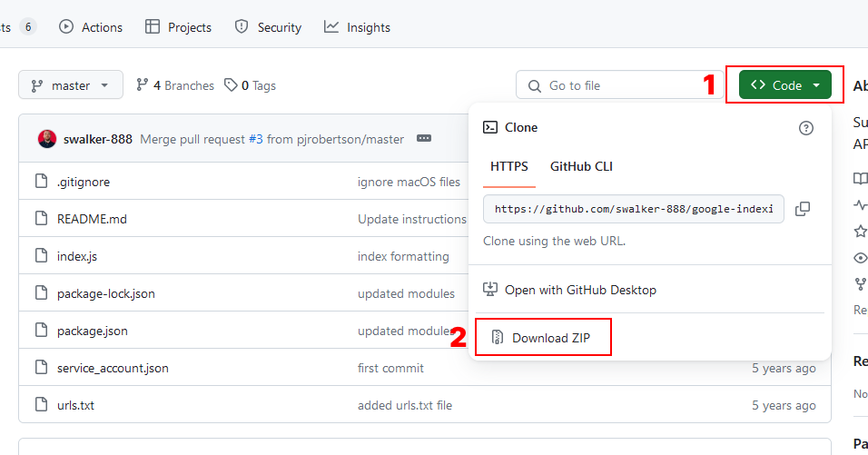Image resolution: width=868 pixels, height=455 pixels.
Task: Click '5 years ago' on service_account.json row
Action: click(x=784, y=368)
